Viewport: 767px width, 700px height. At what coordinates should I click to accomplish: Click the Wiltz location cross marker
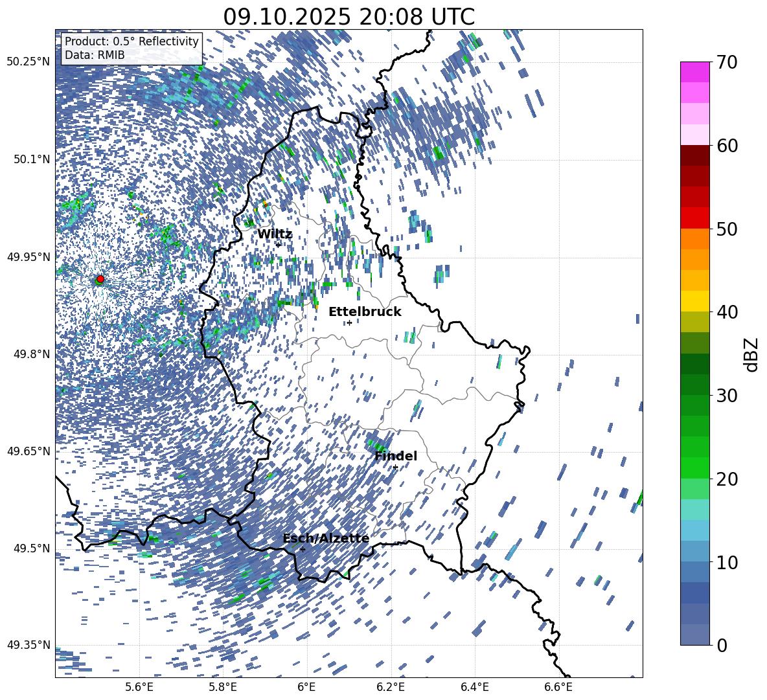[278, 245]
